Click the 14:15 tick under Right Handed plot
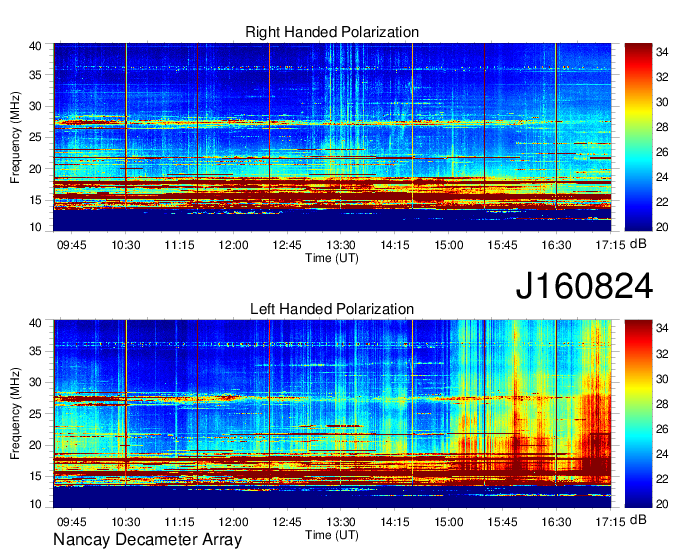The width and height of the screenshot is (680, 552). [x=395, y=245]
